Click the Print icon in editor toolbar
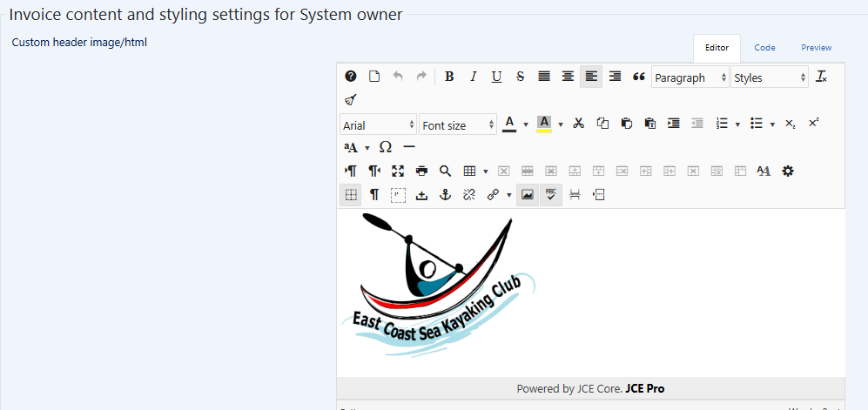 421,171
